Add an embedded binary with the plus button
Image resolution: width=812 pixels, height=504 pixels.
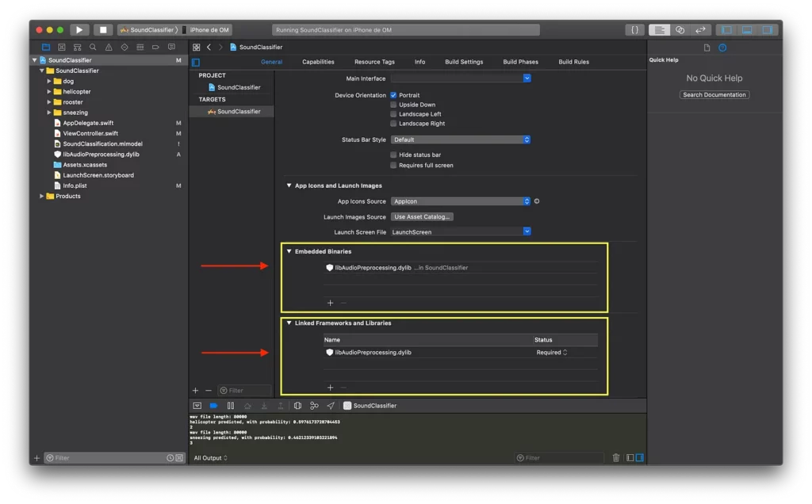click(x=330, y=303)
